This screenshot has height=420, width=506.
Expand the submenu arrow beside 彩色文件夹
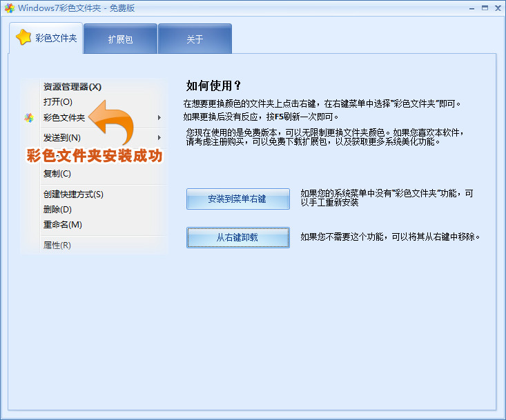[159, 118]
